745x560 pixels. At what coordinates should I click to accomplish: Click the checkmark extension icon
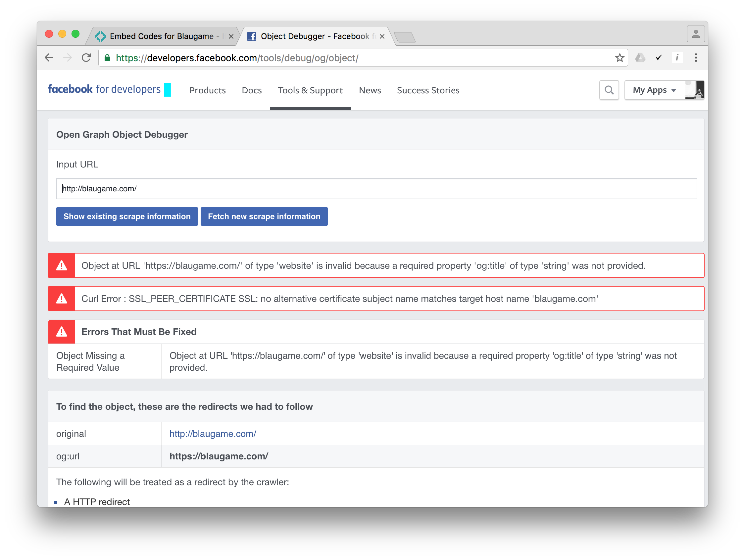pos(659,58)
